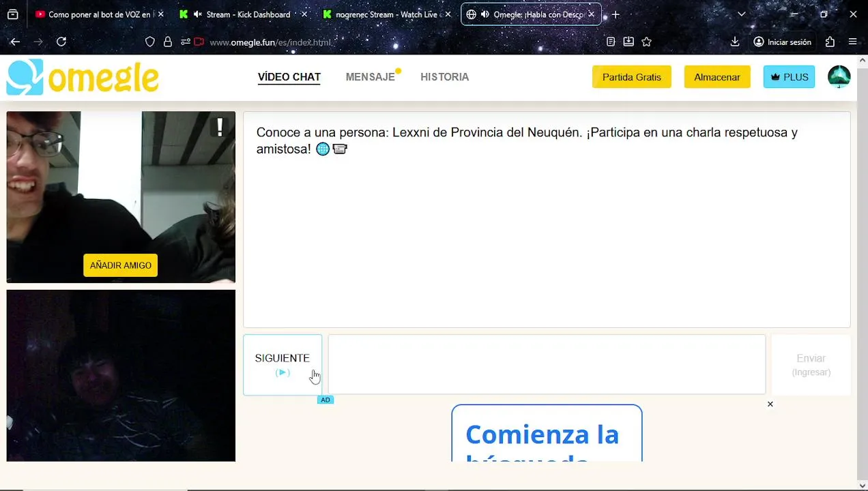Switch to the nogrenec Stream - Watch Live tab

(x=388, y=14)
